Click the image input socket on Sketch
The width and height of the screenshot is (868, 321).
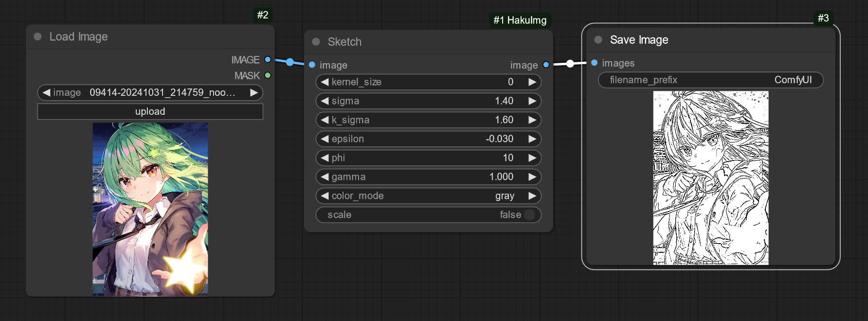tap(312, 65)
